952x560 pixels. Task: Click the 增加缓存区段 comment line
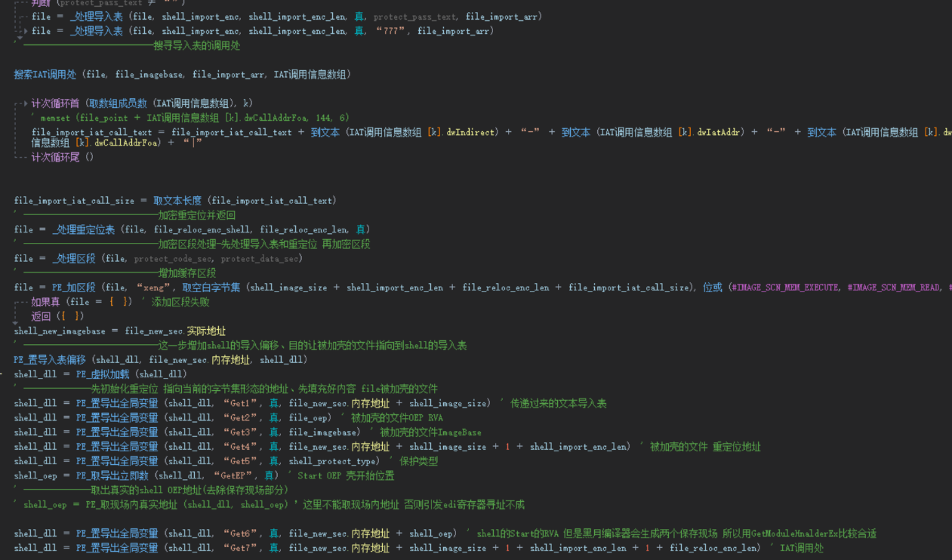186,273
